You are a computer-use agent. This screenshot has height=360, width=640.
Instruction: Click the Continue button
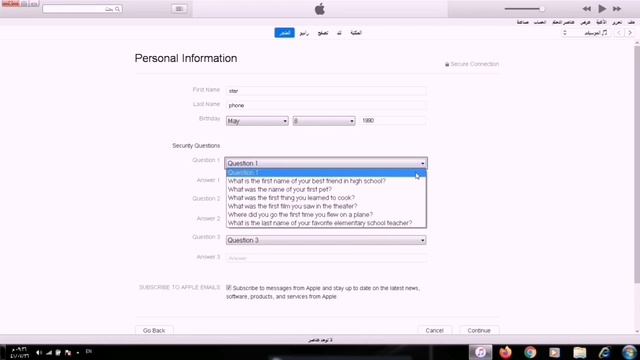(479, 330)
